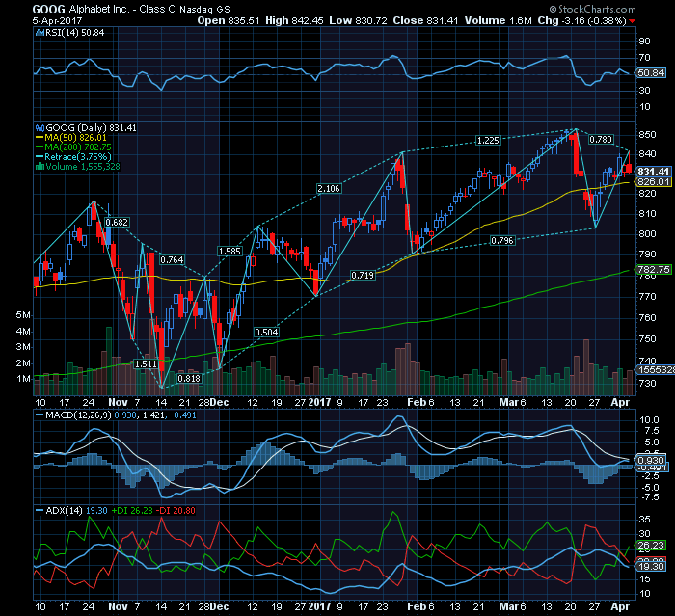The width and height of the screenshot is (675, 616).
Task: Click the green 26.23 ADX axis tag
Action: click(x=651, y=546)
